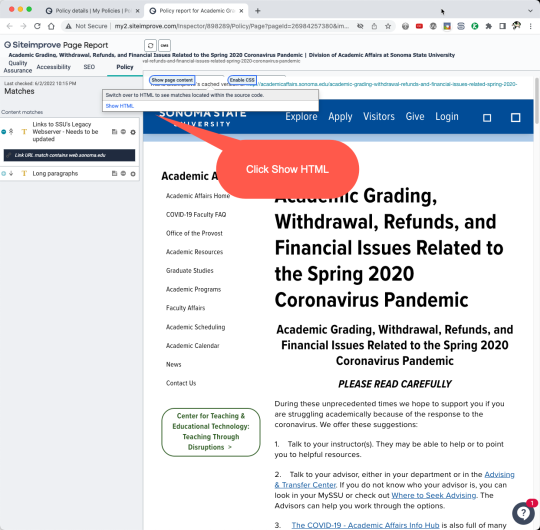540x530 pixels.
Task: Collapse the Links to SSU's Legacy Webserver match
Action: tap(4, 132)
